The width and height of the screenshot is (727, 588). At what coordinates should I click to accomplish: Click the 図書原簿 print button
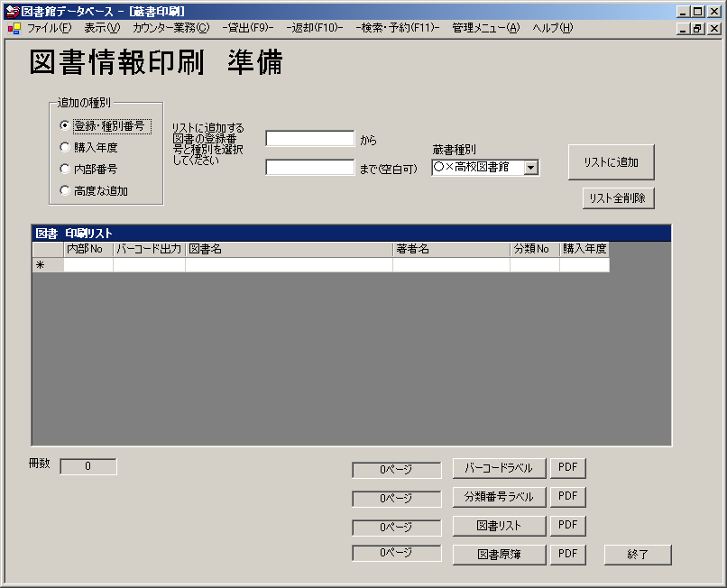pyautogui.click(x=500, y=555)
